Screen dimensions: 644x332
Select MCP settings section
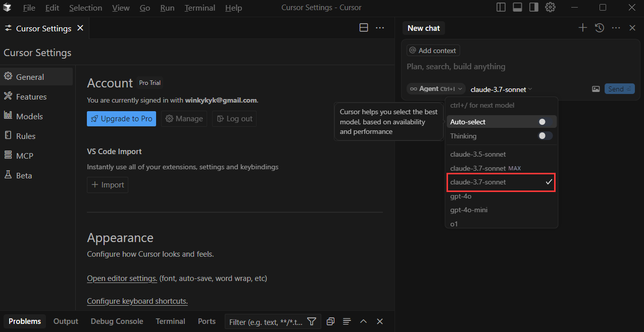pyautogui.click(x=36, y=156)
